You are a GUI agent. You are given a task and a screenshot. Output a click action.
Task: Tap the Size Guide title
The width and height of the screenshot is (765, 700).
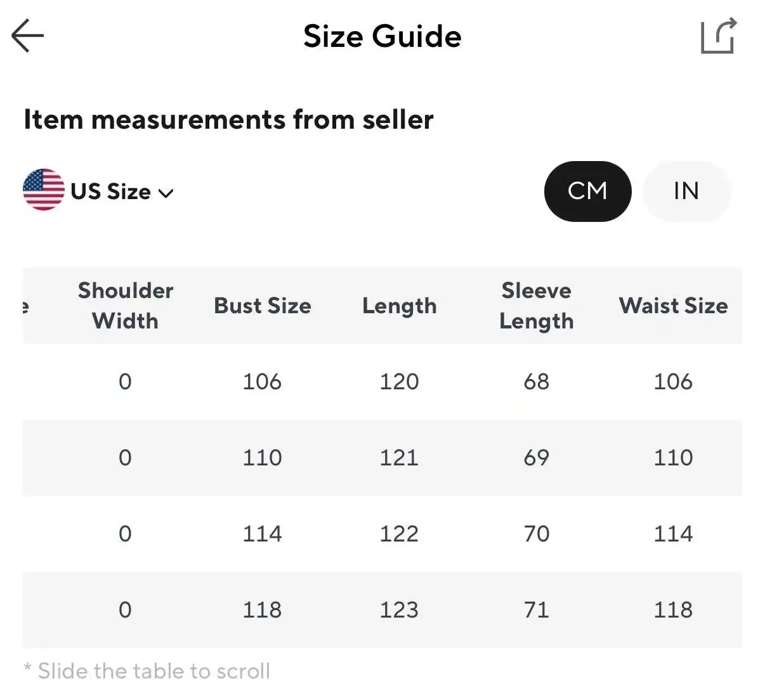(x=382, y=36)
